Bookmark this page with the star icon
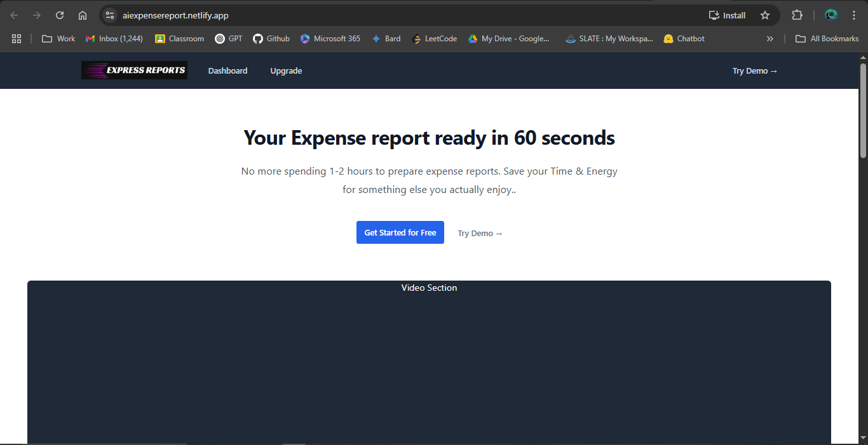 tap(766, 15)
